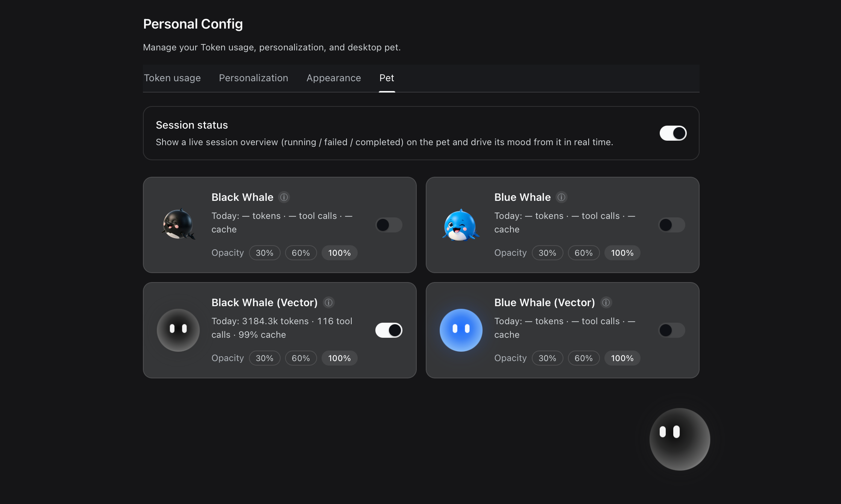Viewport: 841px width, 504px height.
Task: Set Blue Whale opacity to 60%
Action: (584, 253)
